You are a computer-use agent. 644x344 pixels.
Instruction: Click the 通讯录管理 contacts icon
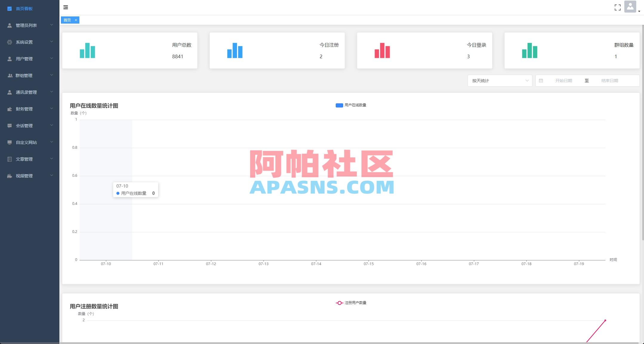(x=9, y=92)
